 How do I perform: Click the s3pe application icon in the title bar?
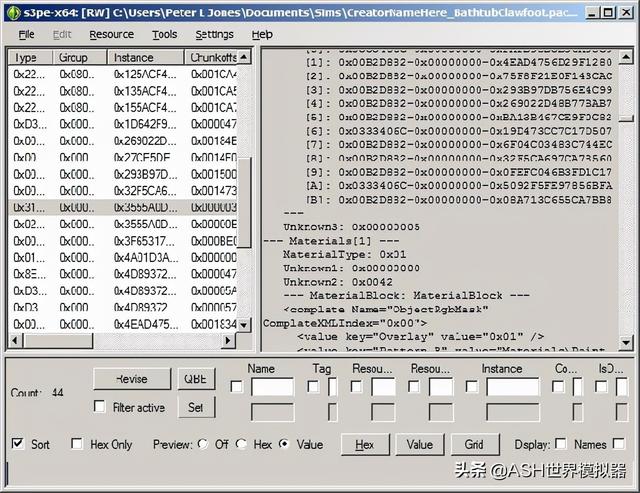pos(13,13)
